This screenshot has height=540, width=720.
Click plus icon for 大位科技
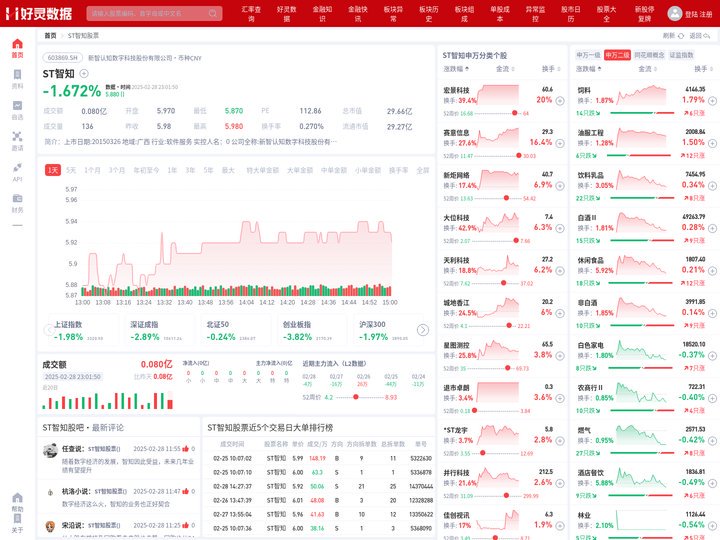[560, 228]
